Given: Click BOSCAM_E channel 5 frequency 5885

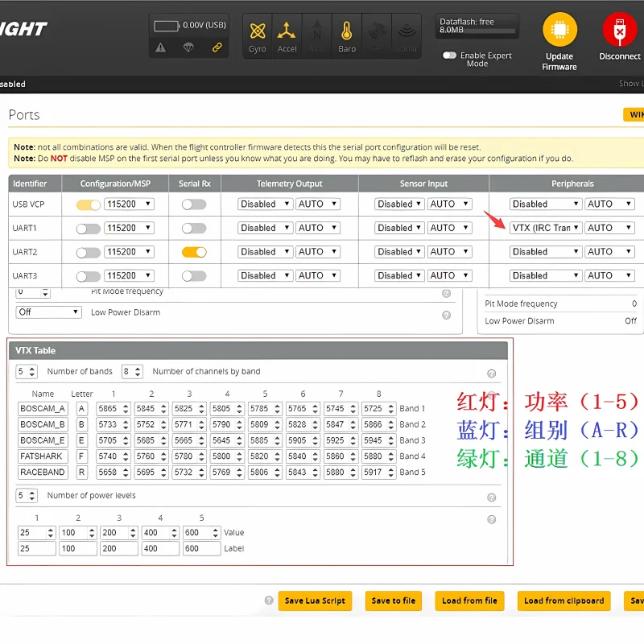Looking at the screenshot, I should 265,440.
